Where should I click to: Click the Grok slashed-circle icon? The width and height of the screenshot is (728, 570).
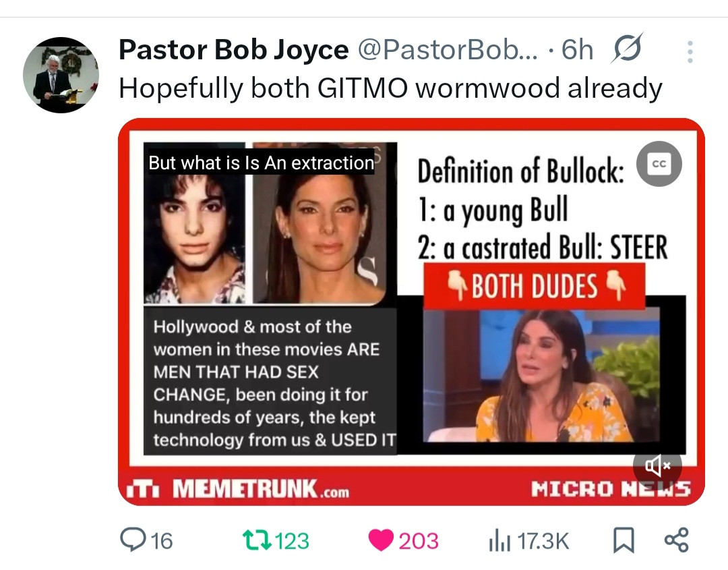pos(627,48)
